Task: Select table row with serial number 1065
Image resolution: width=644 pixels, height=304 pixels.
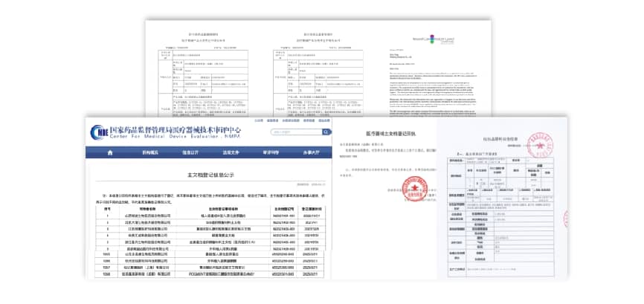Action: click(207, 254)
